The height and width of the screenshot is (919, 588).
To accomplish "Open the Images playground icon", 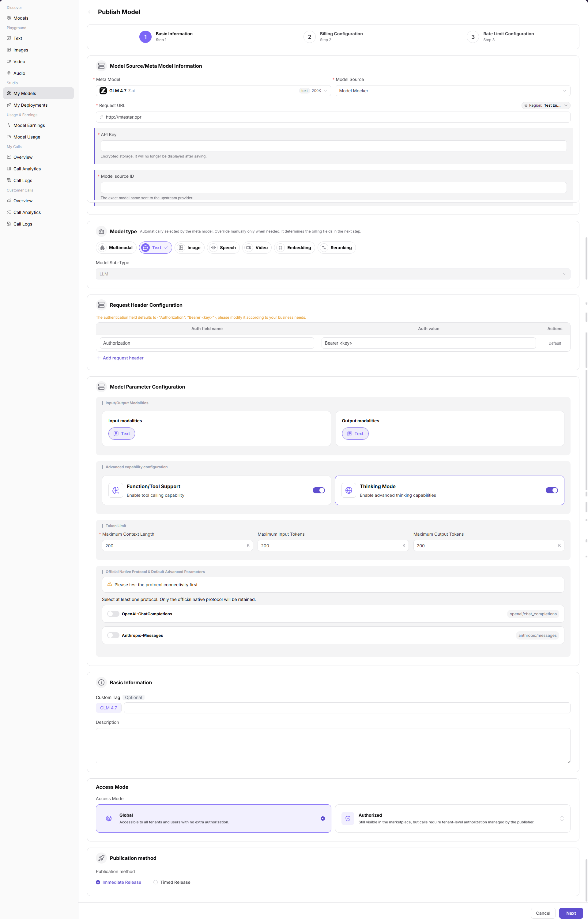I will point(9,50).
